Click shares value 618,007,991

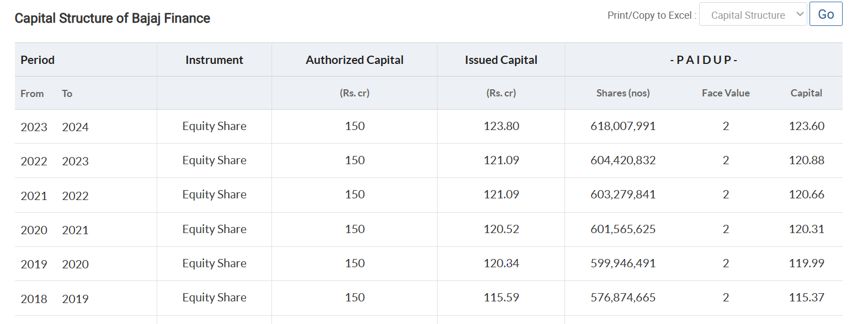pos(623,126)
